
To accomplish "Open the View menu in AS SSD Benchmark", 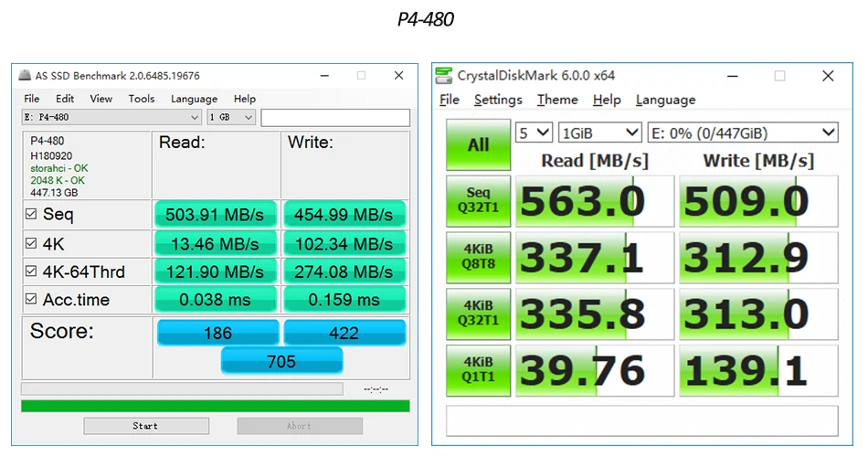I will (x=101, y=99).
